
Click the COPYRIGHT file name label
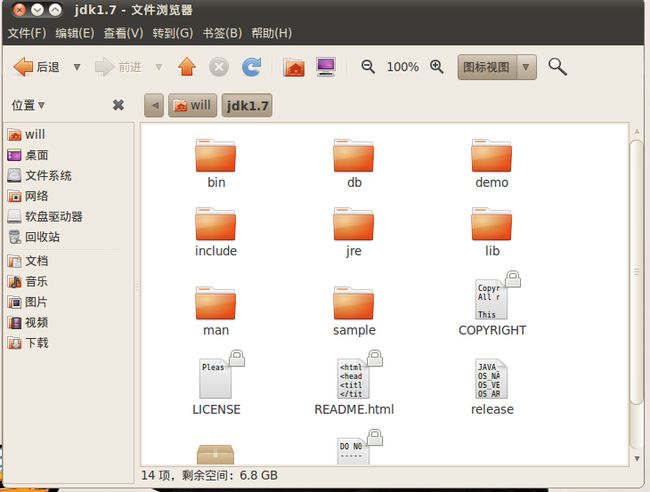click(492, 330)
